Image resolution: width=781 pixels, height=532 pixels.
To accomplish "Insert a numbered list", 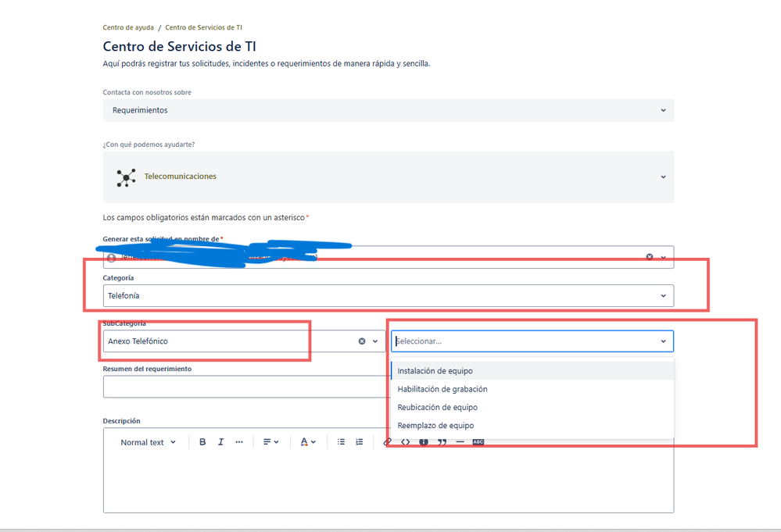I will [359, 442].
